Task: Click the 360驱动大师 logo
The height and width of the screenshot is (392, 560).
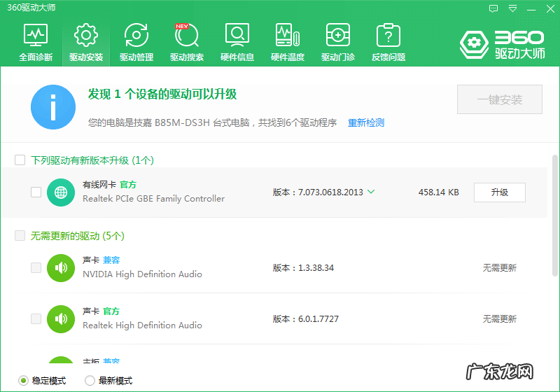Action: [502, 45]
